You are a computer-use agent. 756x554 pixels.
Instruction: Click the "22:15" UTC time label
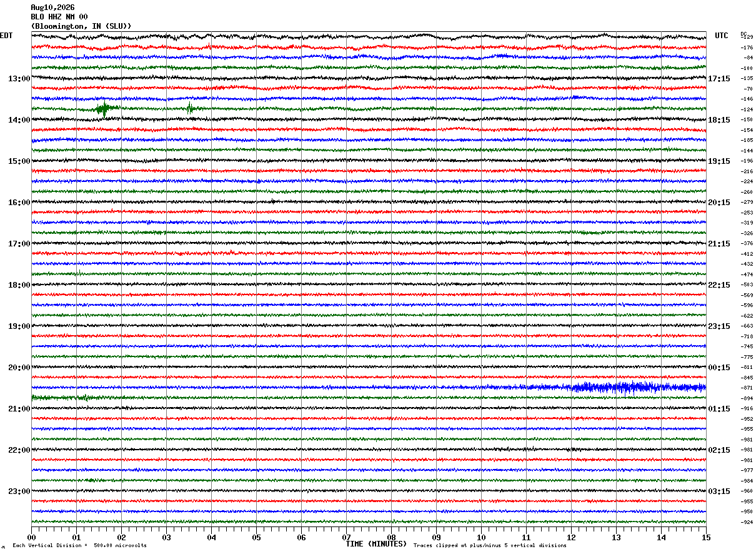click(x=719, y=285)
